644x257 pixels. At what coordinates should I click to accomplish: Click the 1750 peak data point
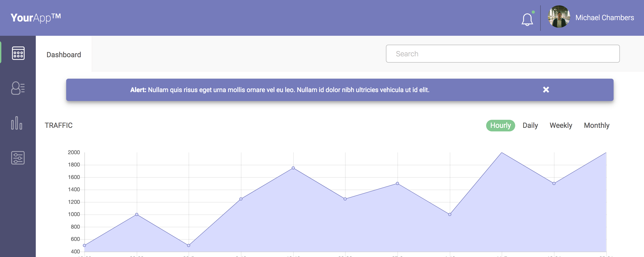coord(293,168)
